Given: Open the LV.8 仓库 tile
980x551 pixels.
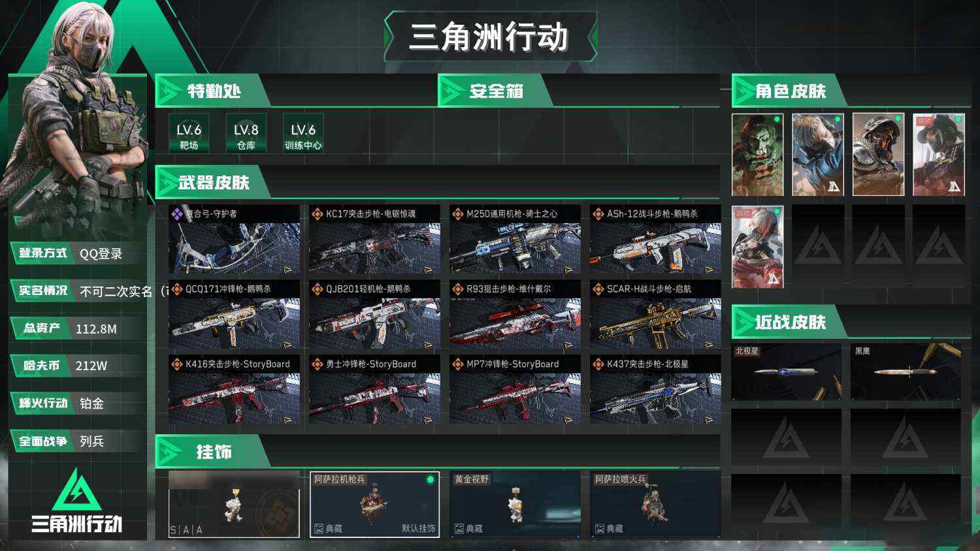Looking at the screenshot, I should (246, 134).
